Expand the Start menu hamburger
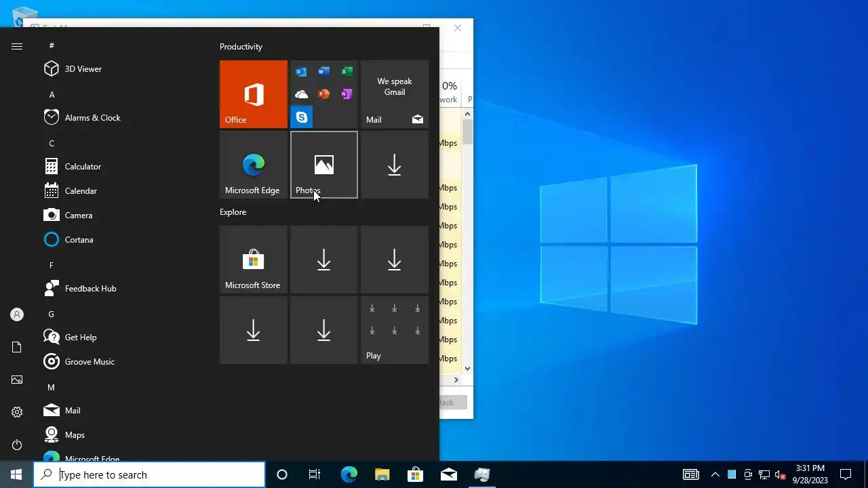Image resolution: width=868 pixels, height=488 pixels. point(17,46)
